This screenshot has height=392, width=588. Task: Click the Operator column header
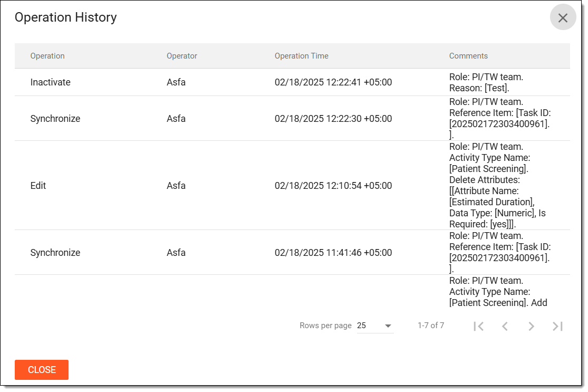pos(182,56)
